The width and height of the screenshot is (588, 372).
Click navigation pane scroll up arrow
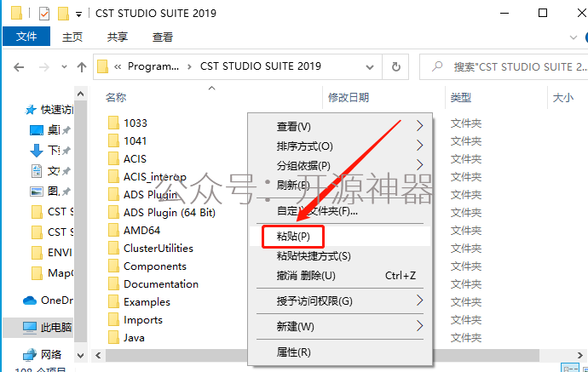tap(80, 94)
